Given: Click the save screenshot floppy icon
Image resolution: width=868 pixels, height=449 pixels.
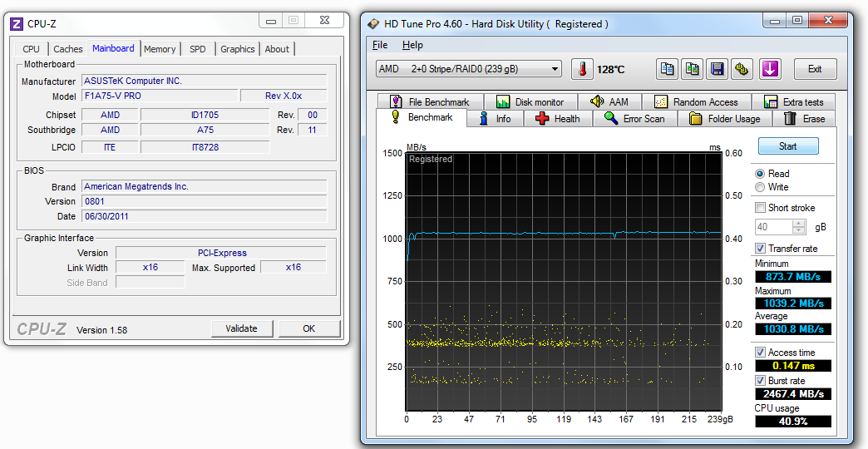Looking at the screenshot, I should pos(717,69).
